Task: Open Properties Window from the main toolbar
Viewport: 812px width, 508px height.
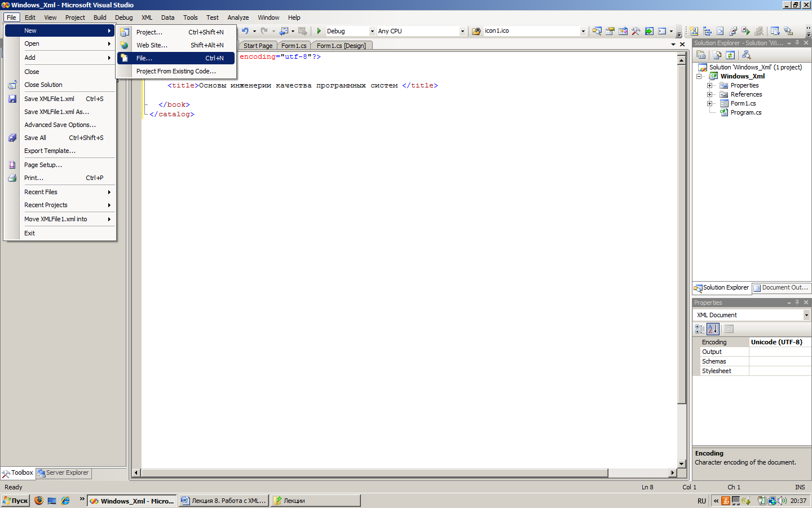Action: pos(610,31)
